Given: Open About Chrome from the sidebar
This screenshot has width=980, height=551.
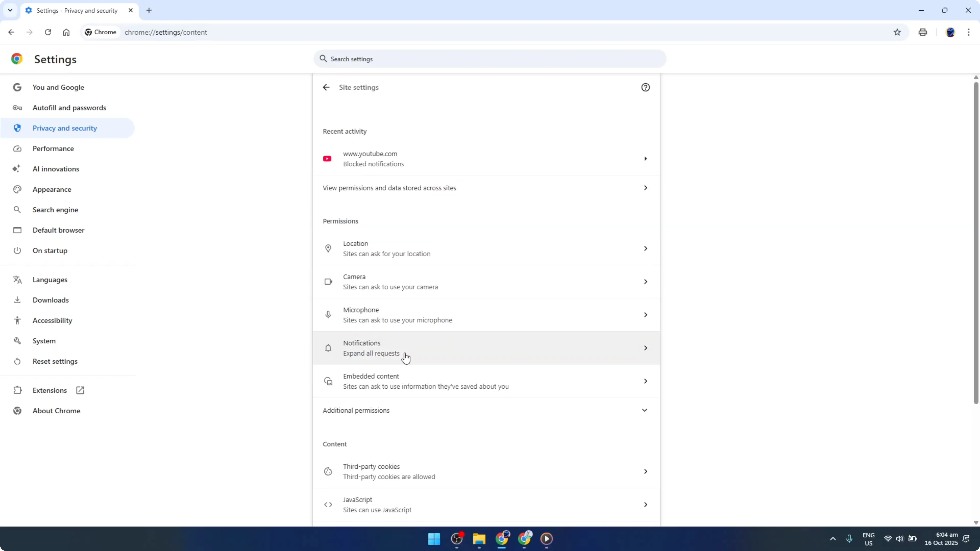Looking at the screenshot, I should coord(56,411).
